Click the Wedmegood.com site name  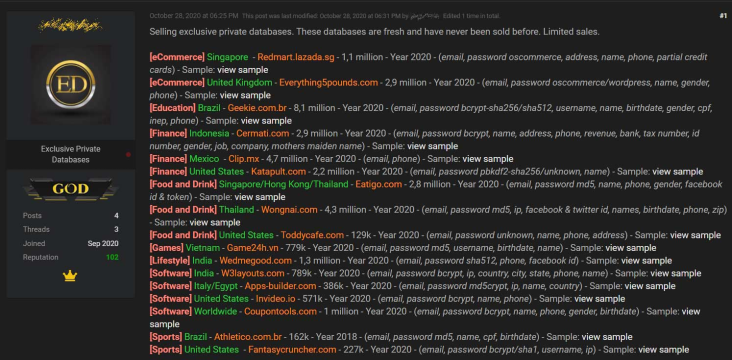coord(255,261)
